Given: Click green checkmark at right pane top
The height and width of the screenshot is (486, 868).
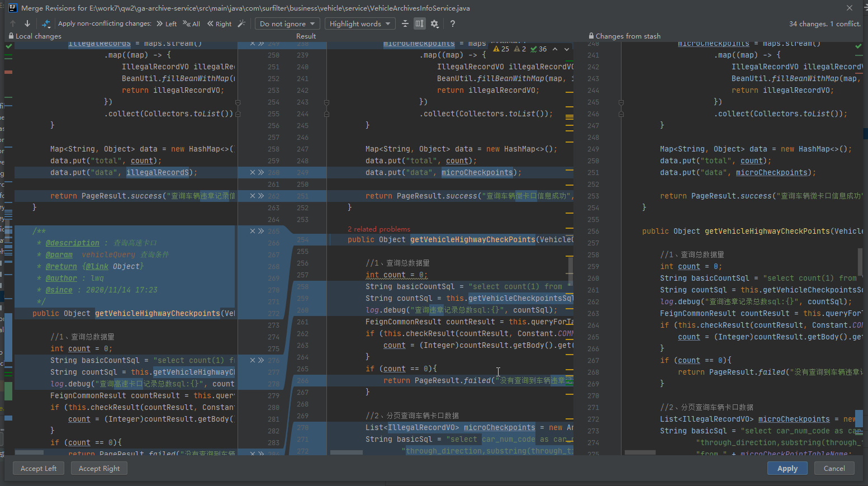Looking at the screenshot, I should pos(858,46).
